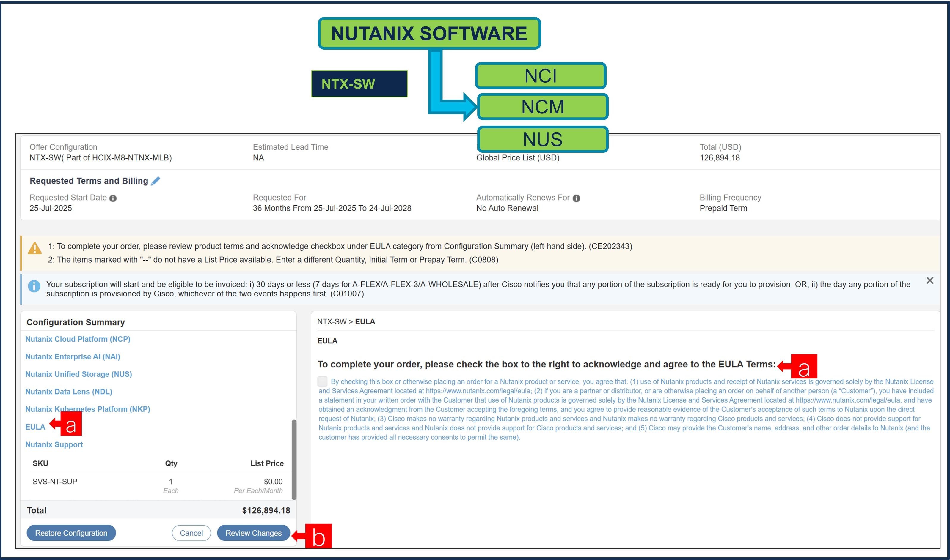Click the EULA section heading
Image resolution: width=950 pixels, height=560 pixels.
327,341
